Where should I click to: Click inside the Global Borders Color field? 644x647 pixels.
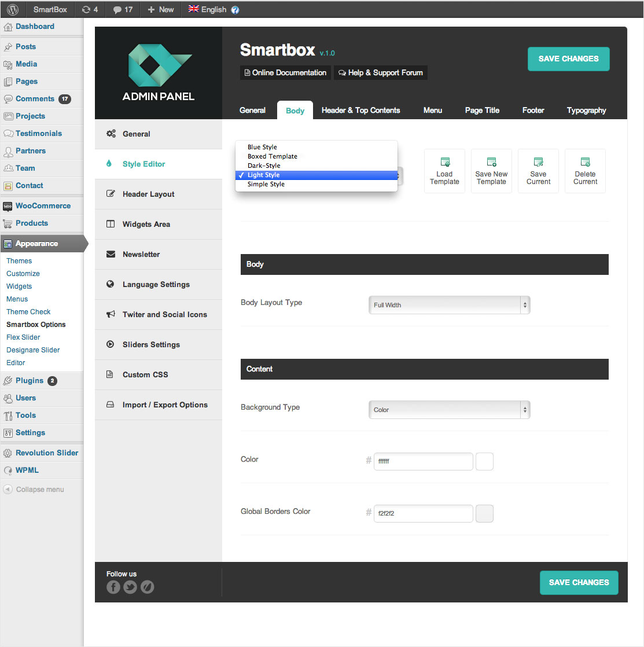(x=423, y=513)
